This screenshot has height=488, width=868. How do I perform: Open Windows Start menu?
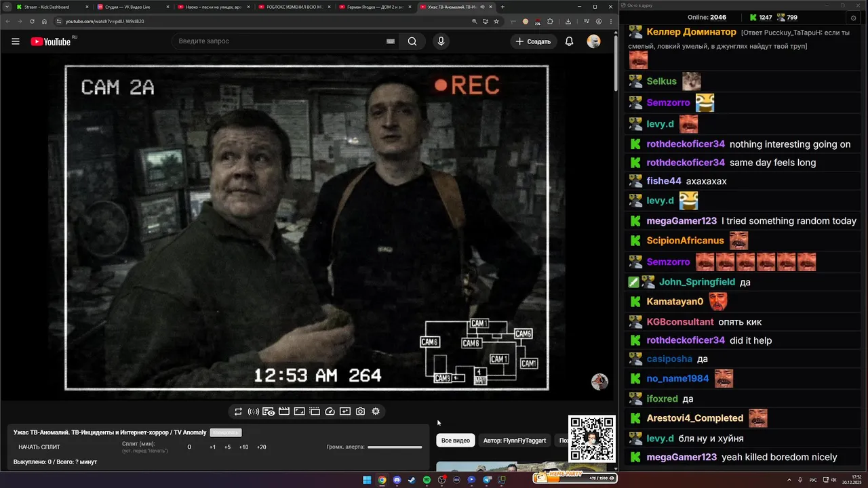[367, 480]
